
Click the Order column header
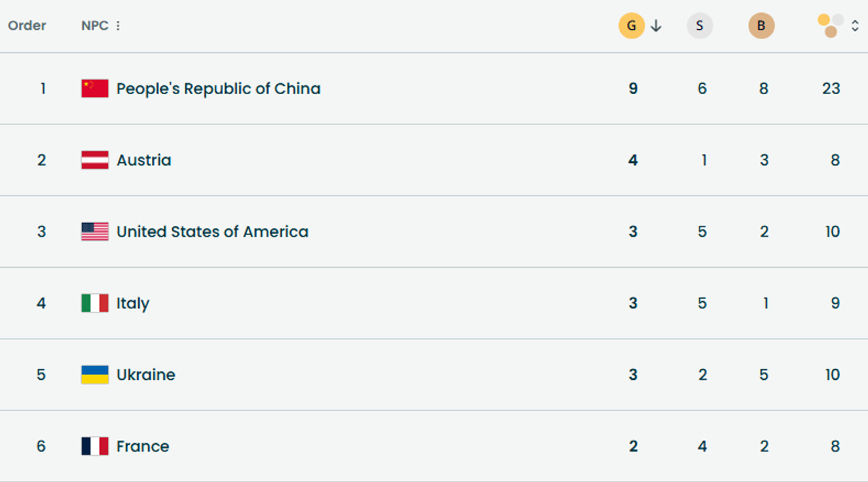pyautogui.click(x=27, y=26)
